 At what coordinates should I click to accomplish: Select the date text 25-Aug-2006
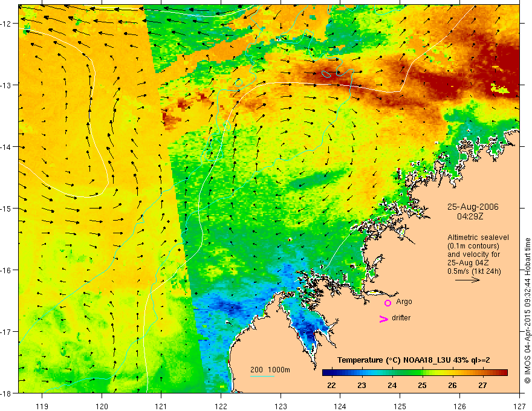tap(473, 207)
